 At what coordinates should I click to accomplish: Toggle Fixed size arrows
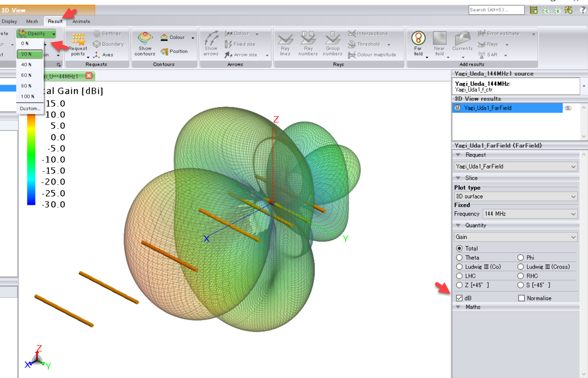point(240,44)
